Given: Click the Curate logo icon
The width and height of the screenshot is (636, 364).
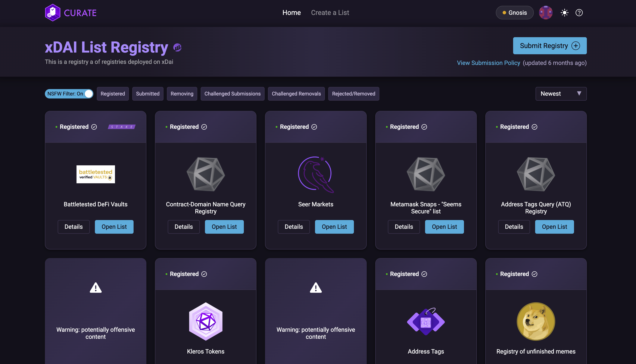Looking at the screenshot, I should pos(53,13).
